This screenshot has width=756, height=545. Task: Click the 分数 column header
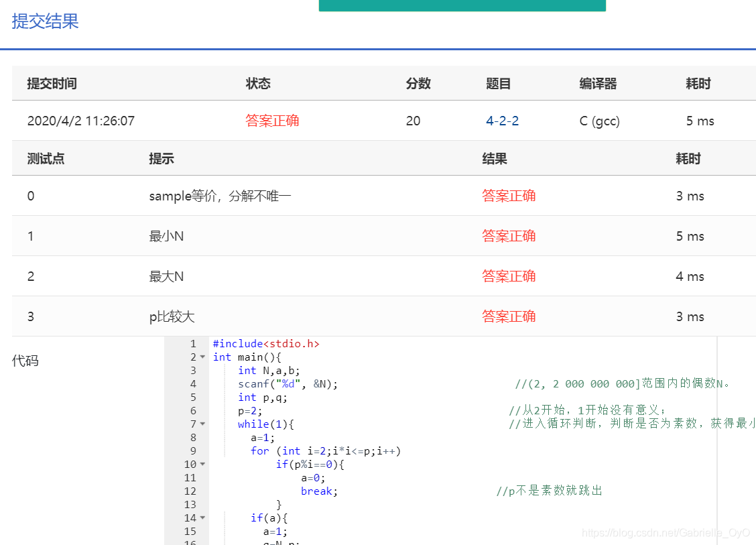(418, 84)
